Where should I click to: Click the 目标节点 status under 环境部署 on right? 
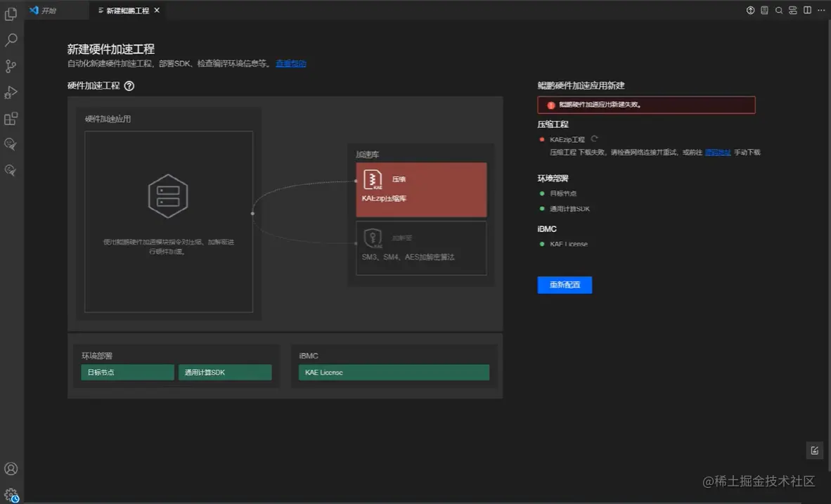(x=558, y=193)
